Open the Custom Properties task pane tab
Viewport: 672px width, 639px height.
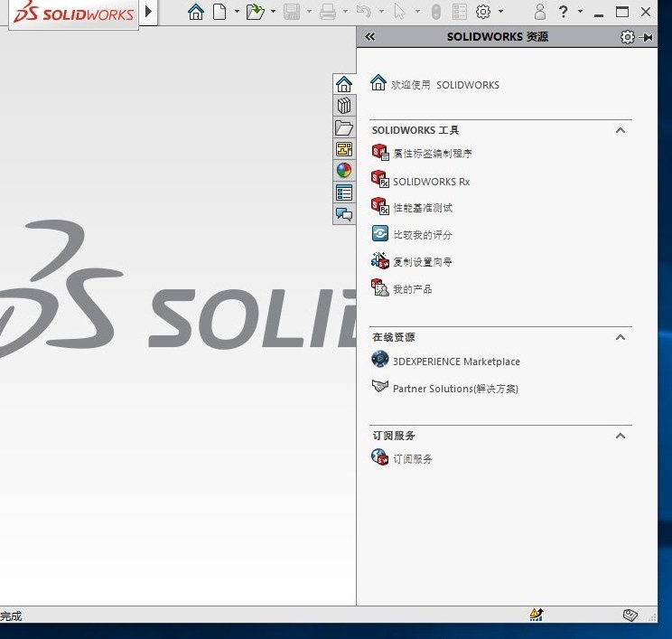[343, 193]
